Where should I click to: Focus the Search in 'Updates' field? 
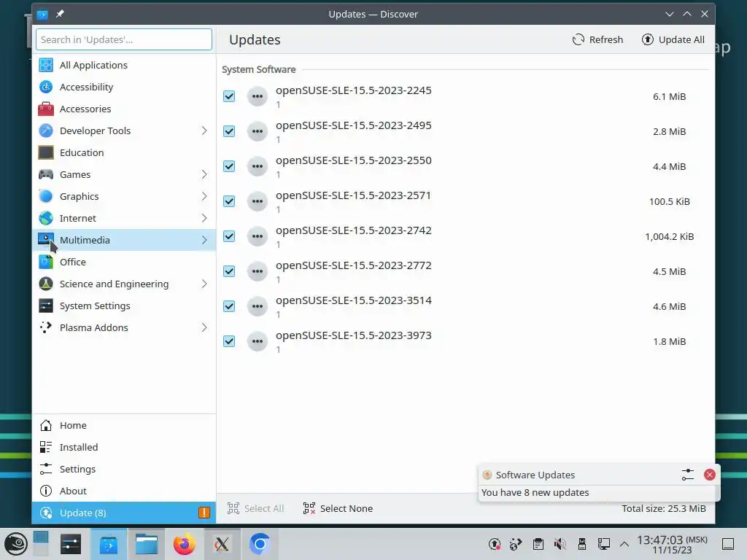click(x=124, y=39)
